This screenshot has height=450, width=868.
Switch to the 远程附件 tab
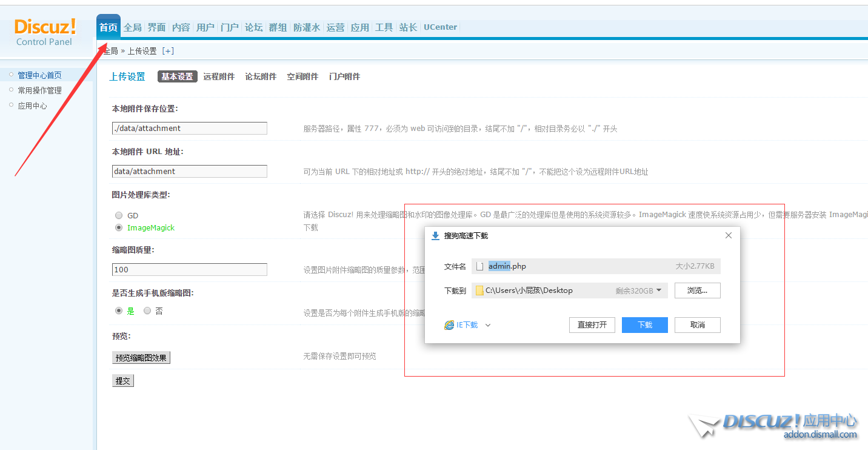(x=219, y=76)
